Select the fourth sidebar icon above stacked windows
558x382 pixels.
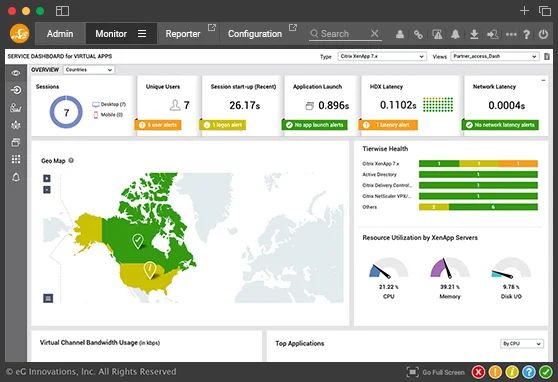[16, 125]
